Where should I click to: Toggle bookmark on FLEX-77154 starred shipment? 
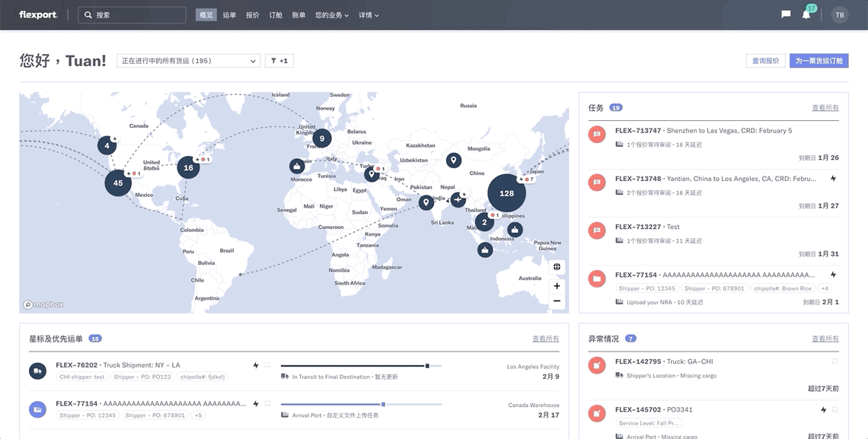(x=267, y=404)
